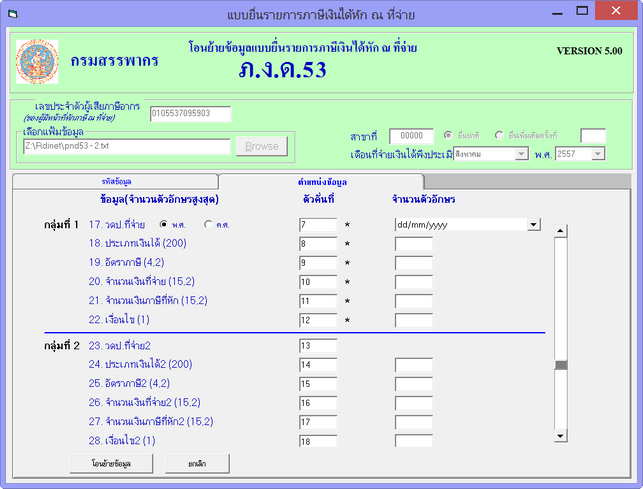Click the empty ยื่นเพิ่มเติมครั้งที่ number field
The width and height of the screenshot is (643, 489).
tap(593, 136)
